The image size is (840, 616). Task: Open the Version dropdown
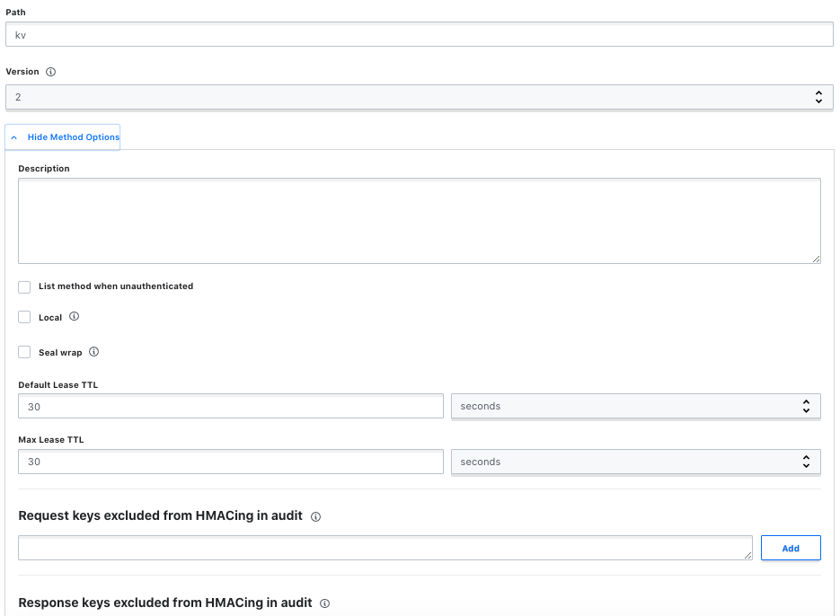pos(420,97)
